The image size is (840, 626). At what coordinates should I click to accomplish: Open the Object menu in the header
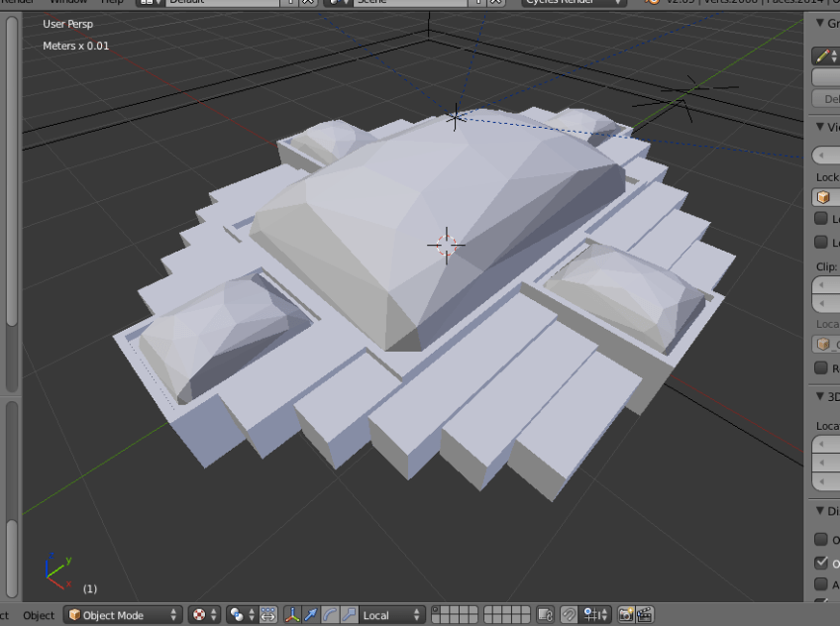point(39,615)
